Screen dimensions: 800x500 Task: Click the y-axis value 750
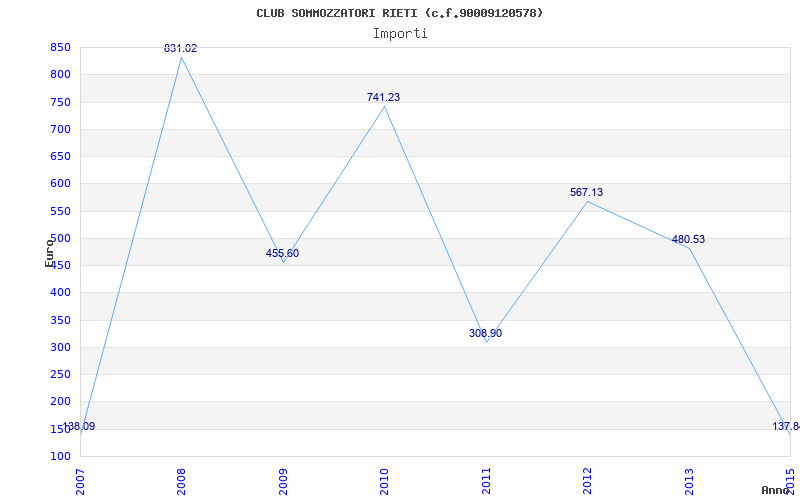tap(60, 103)
